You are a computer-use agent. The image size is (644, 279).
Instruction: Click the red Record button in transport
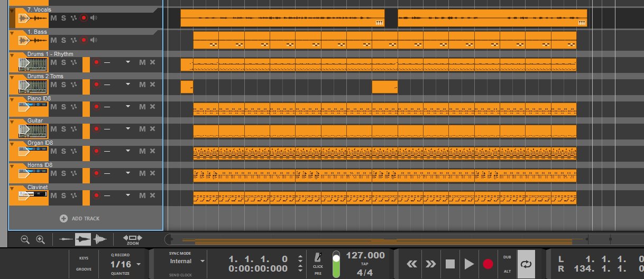[487, 264]
